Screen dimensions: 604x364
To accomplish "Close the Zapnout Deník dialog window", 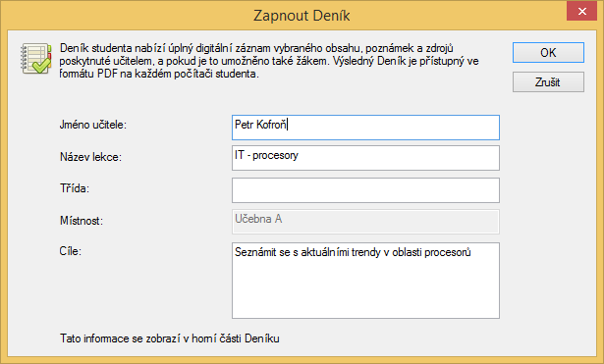I will pyautogui.click(x=581, y=11).
